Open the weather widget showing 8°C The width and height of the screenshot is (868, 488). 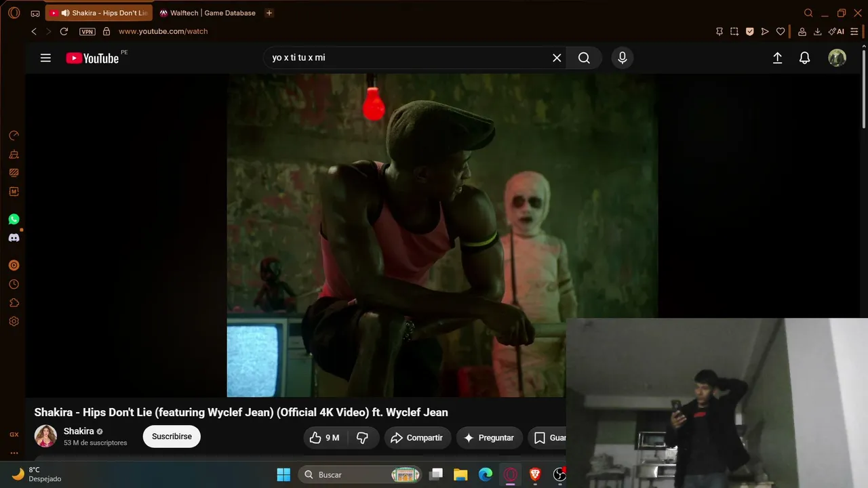point(37,474)
